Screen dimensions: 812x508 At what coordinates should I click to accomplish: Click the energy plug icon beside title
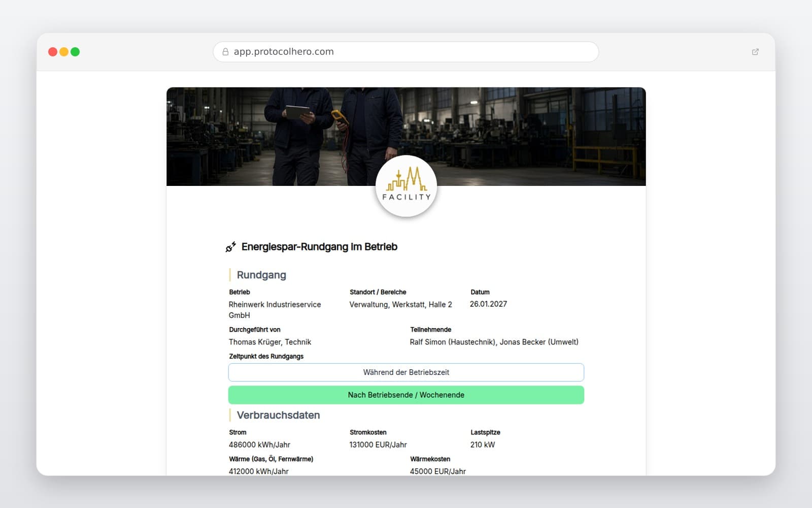point(231,247)
